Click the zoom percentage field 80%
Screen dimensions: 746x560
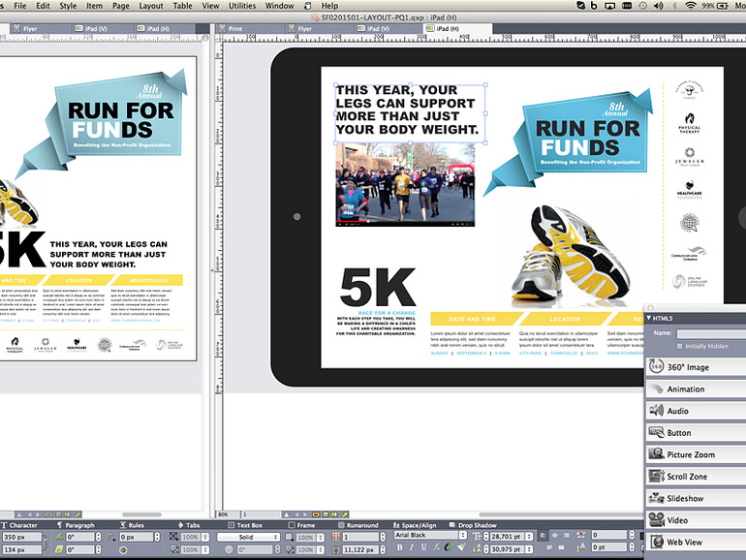click(229, 514)
